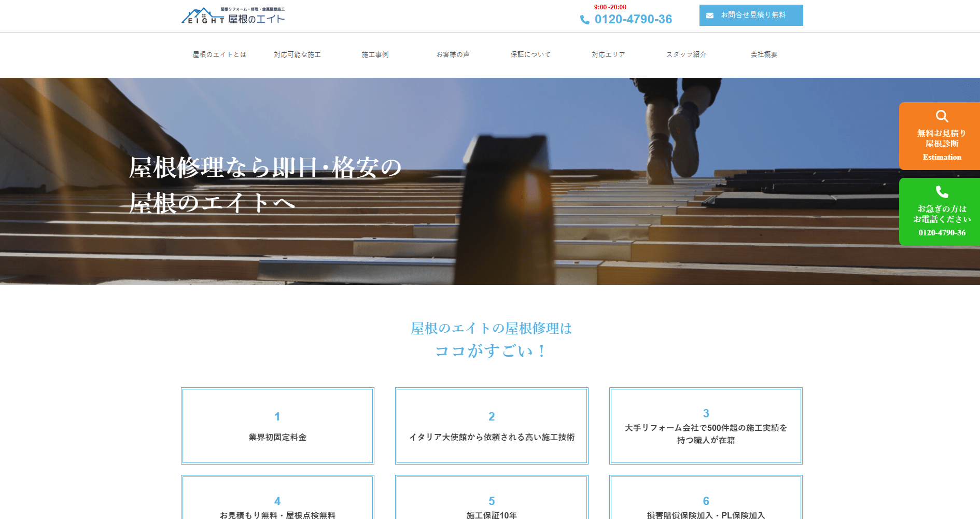View the スタッフ紹介 page
Image resolution: width=980 pixels, height=519 pixels.
[686, 54]
